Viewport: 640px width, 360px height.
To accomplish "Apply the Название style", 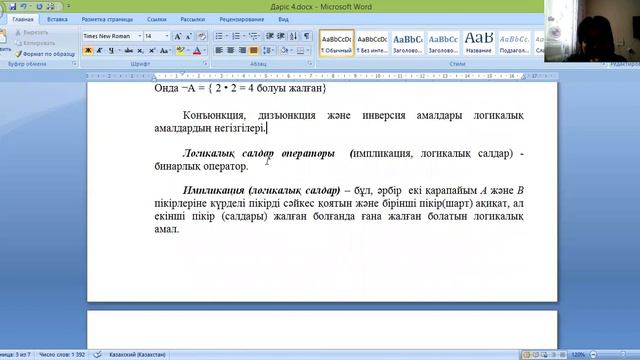I will tap(478, 43).
